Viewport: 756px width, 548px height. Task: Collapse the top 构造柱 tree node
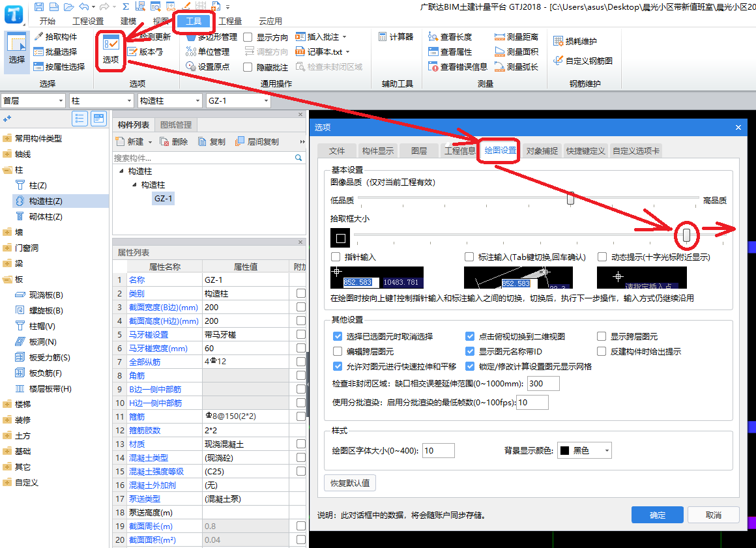point(121,171)
